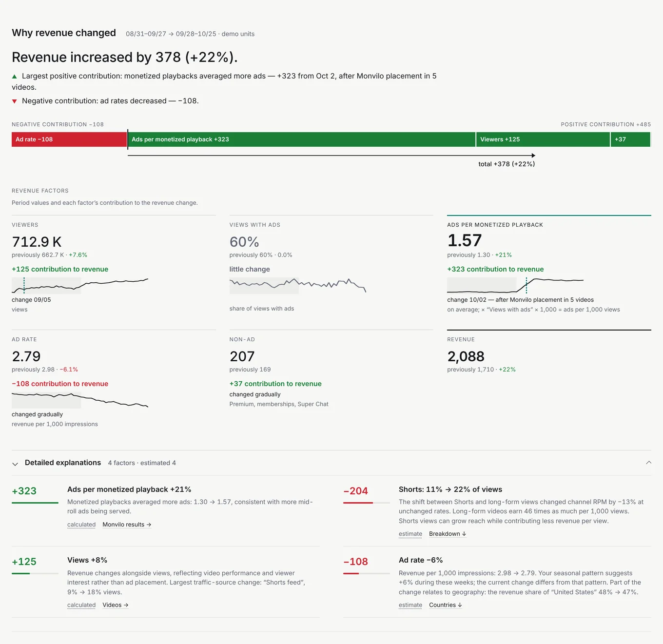The height and width of the screenshot is (644, 663).
Task: Click the Non-ad value '207'
Action: [242, 356]
